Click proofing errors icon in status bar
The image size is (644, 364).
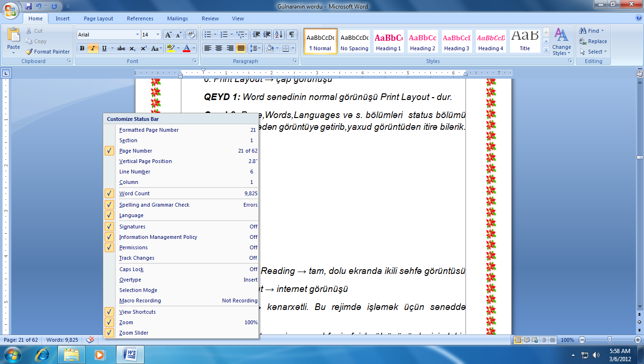[x=89, y=340]
